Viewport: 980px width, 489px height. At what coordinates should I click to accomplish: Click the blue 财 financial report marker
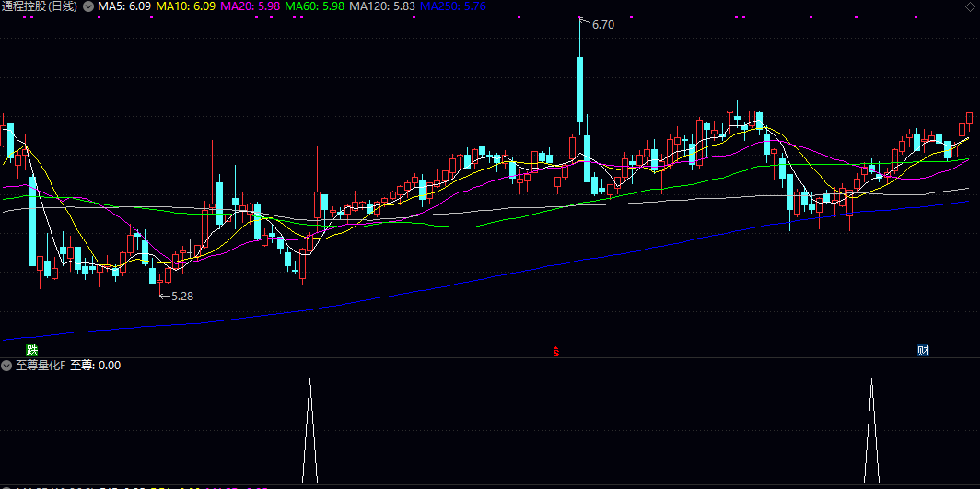922,351
